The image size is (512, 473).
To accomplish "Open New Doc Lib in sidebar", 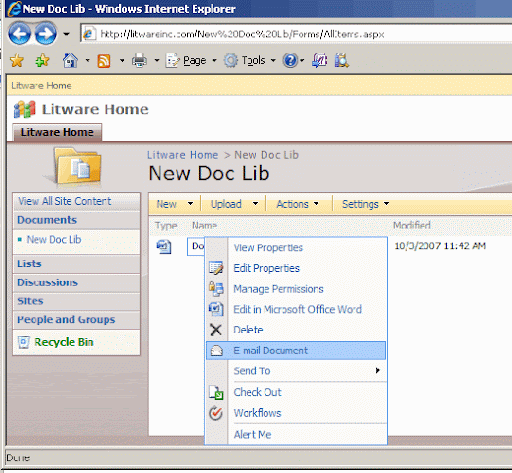I will point(54,240).
